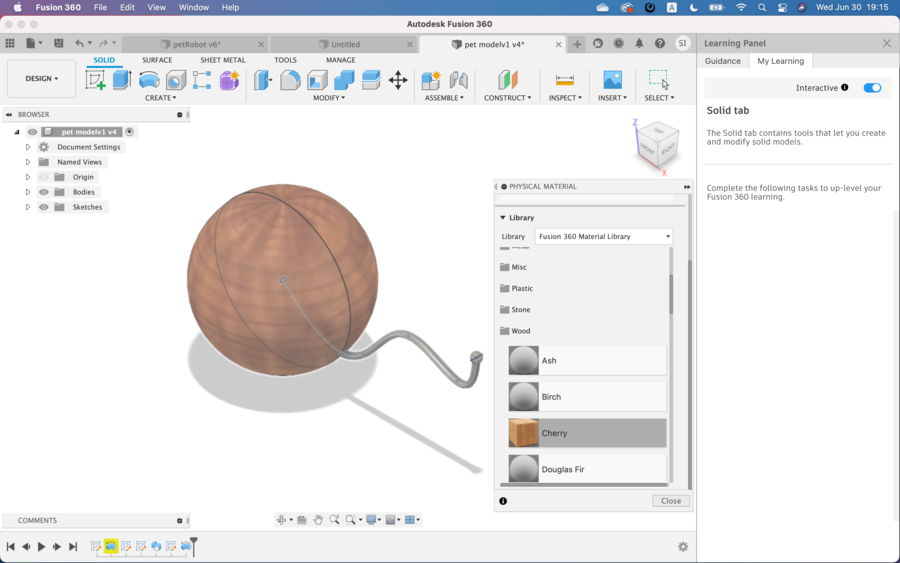Select the Fillet tool
The image size is (900, 563).
(290, 80)
